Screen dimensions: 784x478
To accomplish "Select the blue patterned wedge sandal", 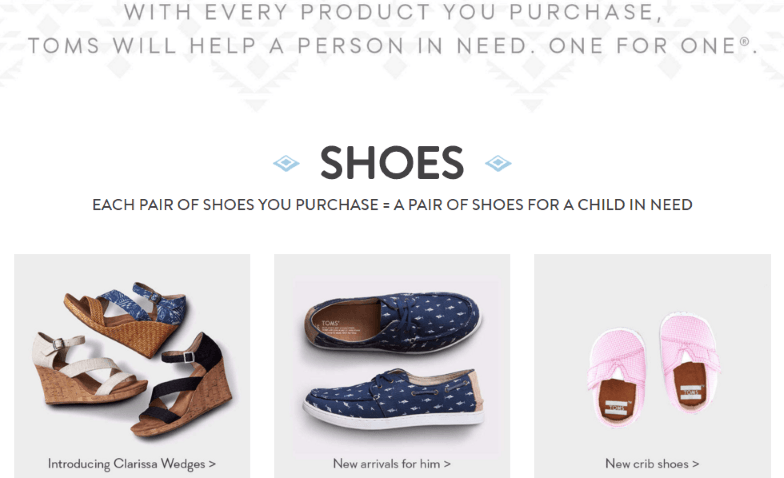I will 126,318.
